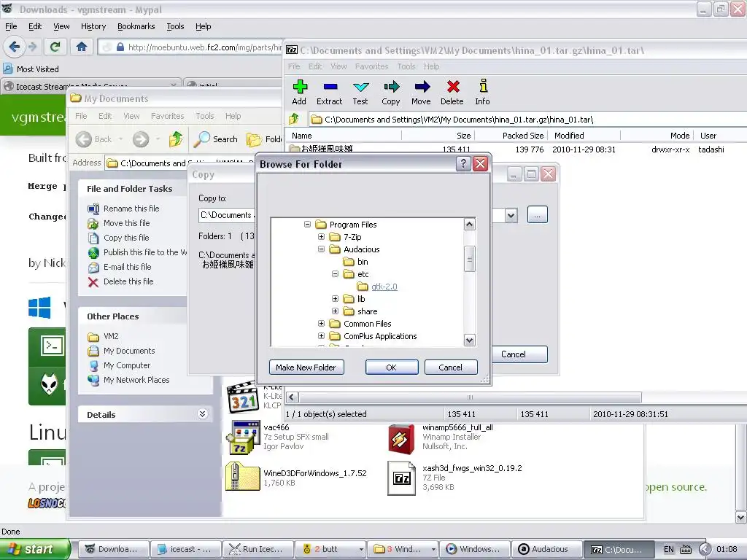The height and width of the screenshot is (560, 747).
Task: Open the Copy to path dropdown
Action: [511, 215]
